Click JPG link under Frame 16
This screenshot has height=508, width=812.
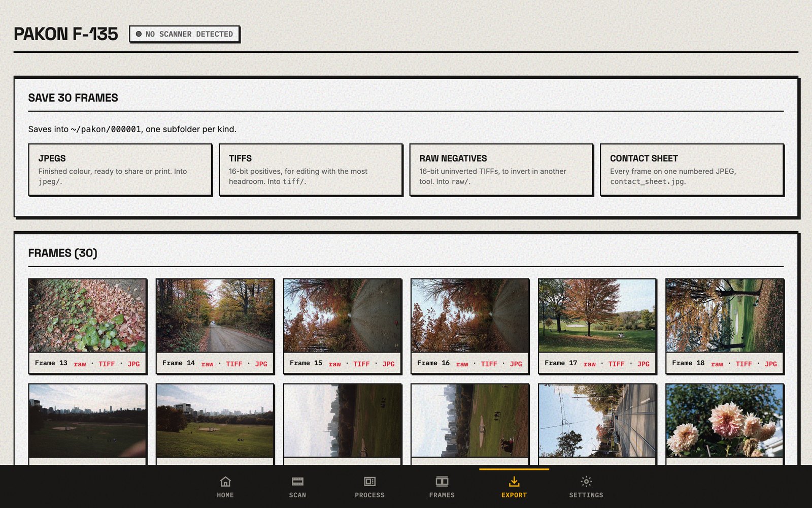(516, 364)
